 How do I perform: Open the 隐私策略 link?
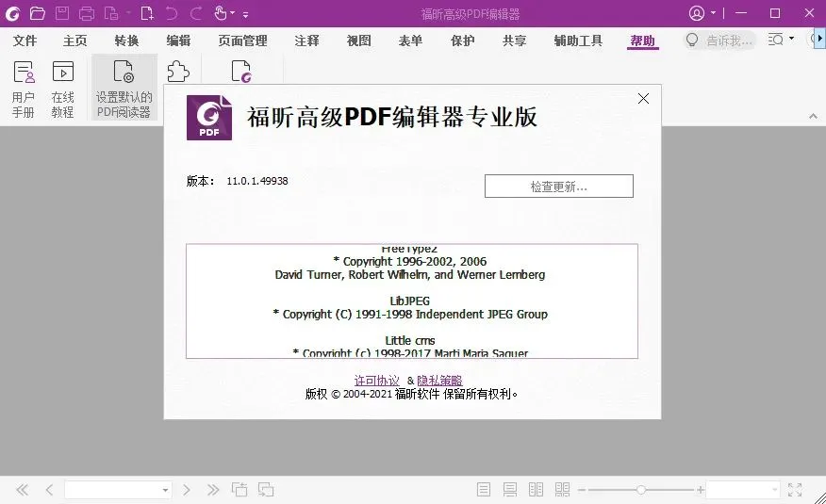tap(439, 381)
